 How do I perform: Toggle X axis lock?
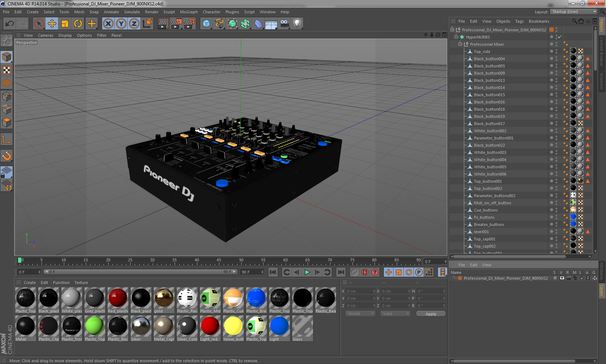coord(108,24)
